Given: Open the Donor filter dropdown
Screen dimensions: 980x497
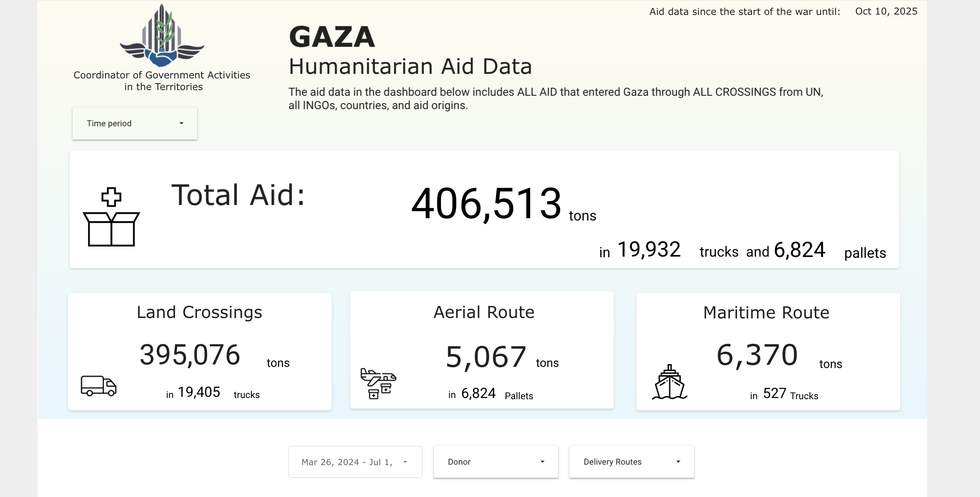Looking at the screenshot, I should (495, 462).
